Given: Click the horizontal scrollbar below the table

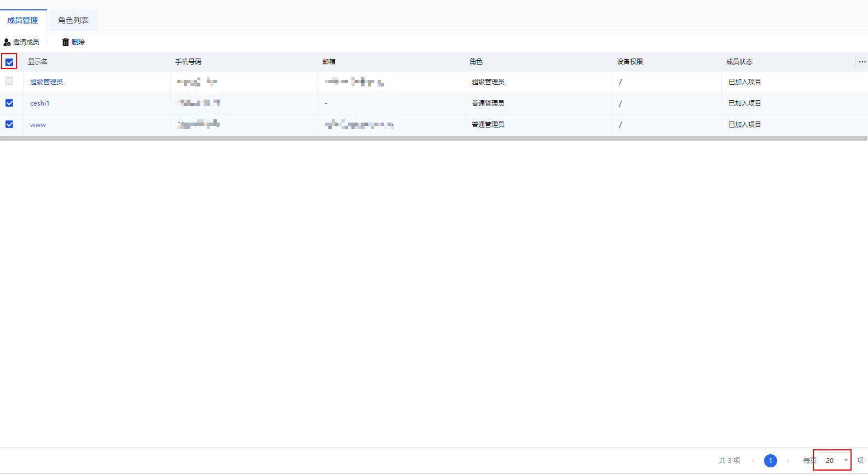Looking at the screenshot, I should tap(433, 138).
